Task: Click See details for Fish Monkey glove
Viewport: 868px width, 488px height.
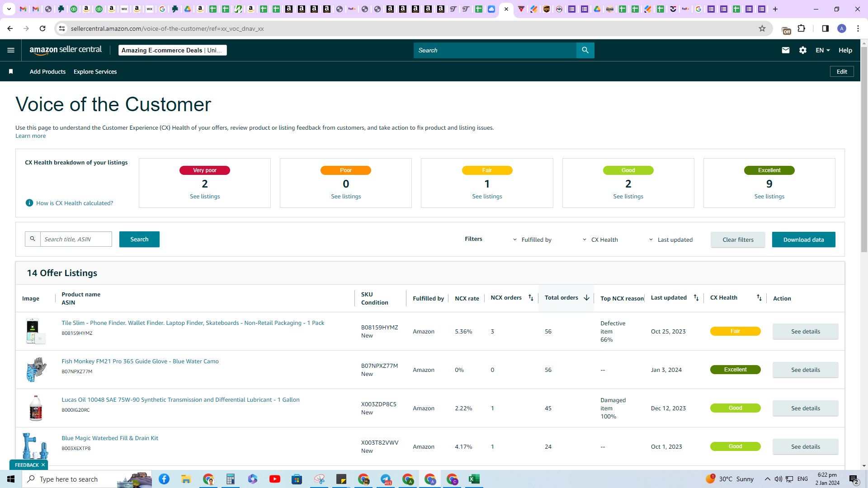Action: (805, 370)
